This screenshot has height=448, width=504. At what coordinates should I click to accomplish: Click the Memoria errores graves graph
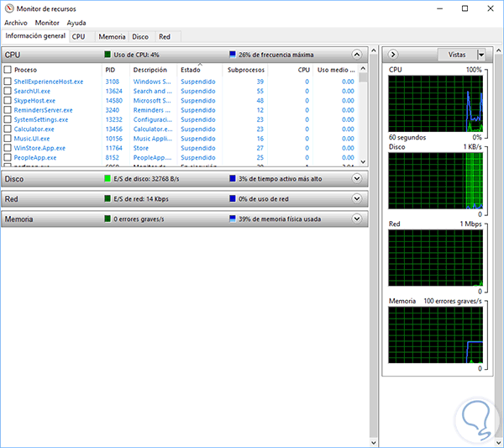[x=435, y=335]
